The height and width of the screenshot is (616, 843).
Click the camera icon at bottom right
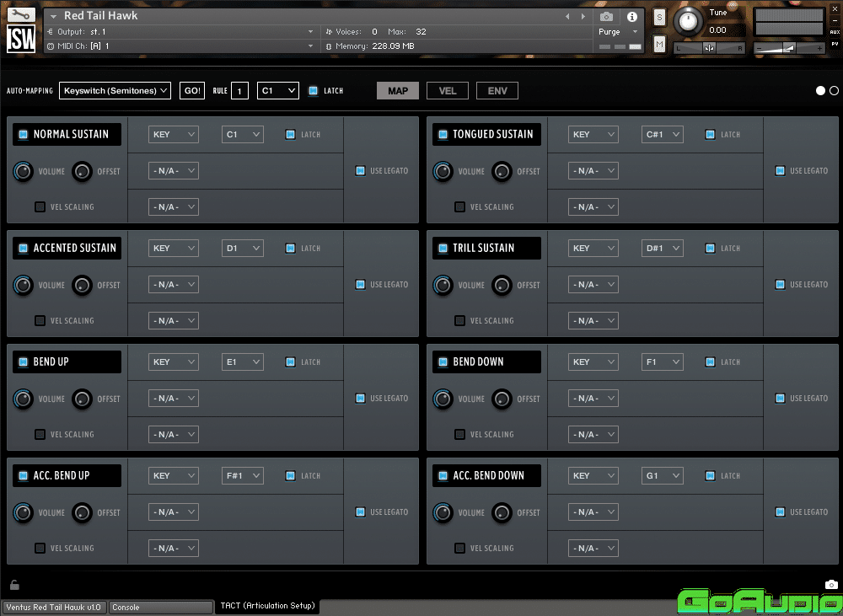(x=831, y=585)
